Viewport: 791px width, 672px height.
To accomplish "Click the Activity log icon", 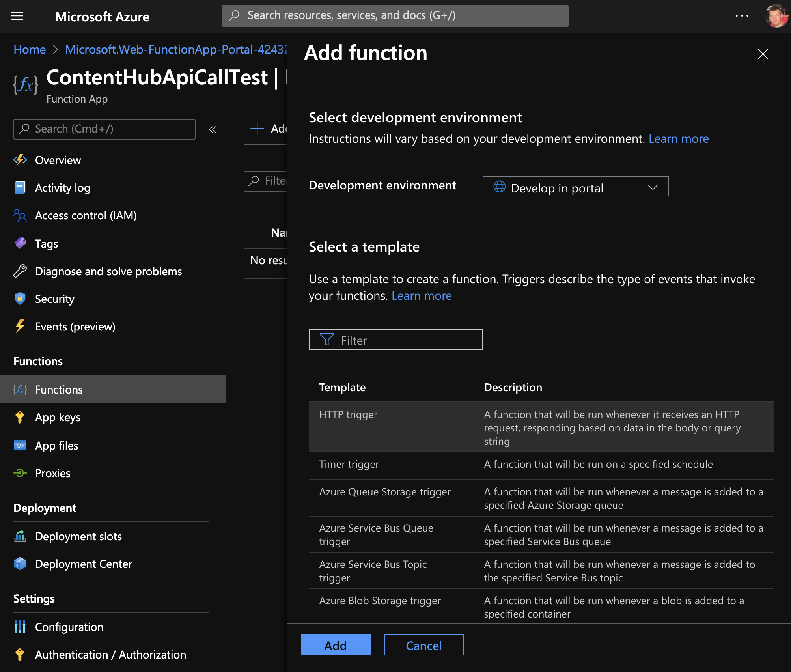I will pos(20,188).
